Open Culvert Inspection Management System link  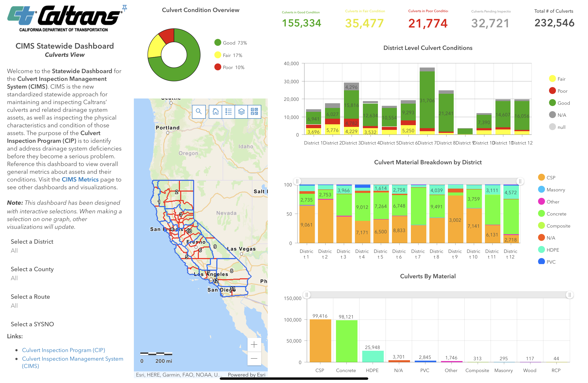pyautogui.click(x=72, y=359)
